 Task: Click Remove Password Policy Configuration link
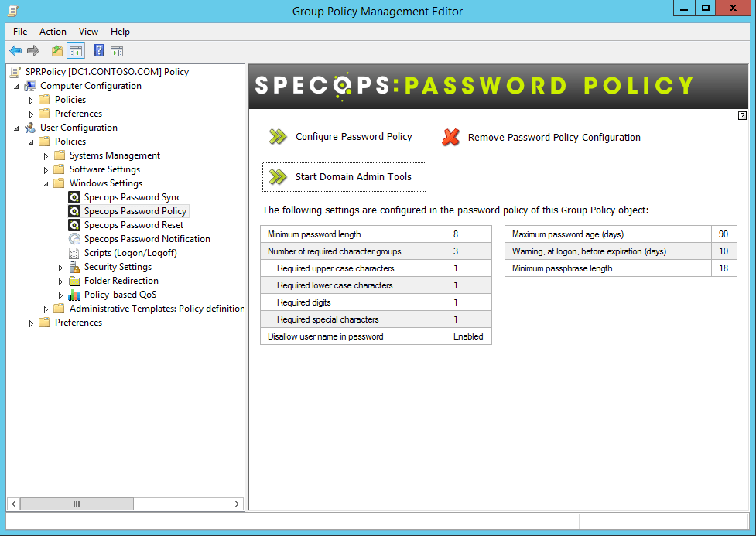click(554, 138)
